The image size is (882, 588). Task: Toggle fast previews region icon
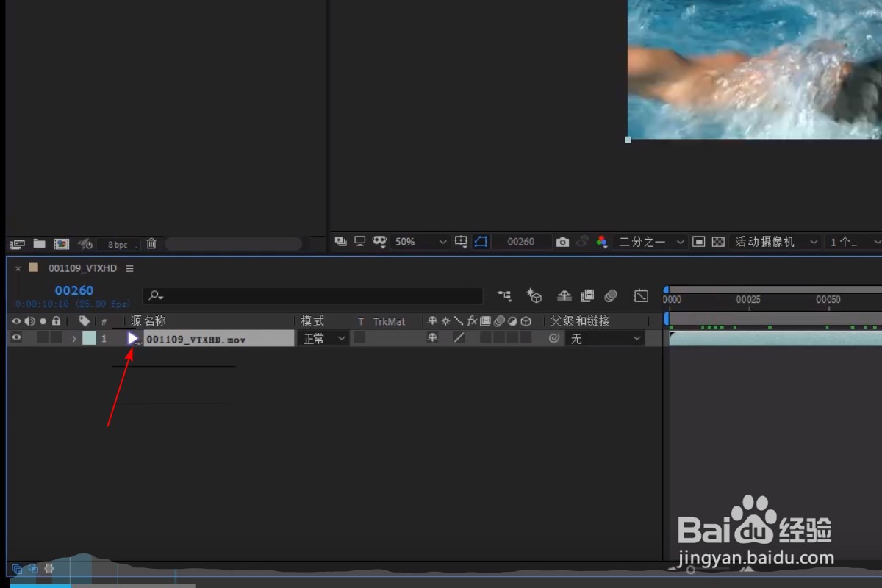[x=699, y=241]
